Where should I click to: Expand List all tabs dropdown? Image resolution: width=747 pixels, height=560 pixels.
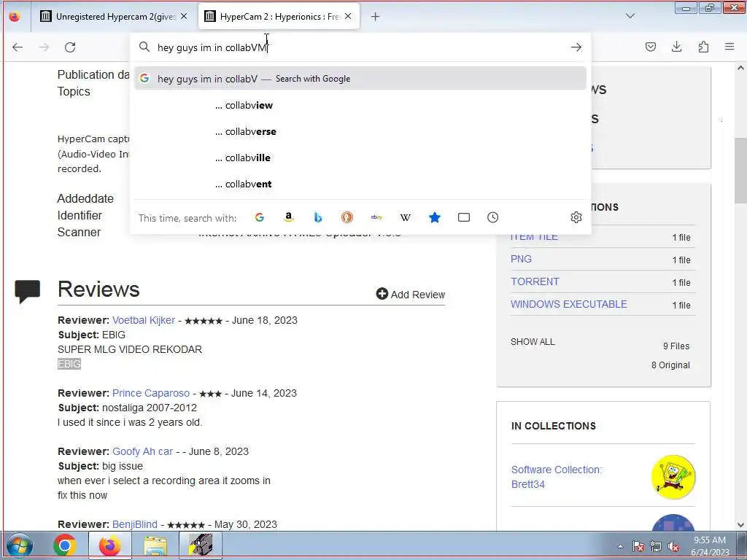coord(630,16)
